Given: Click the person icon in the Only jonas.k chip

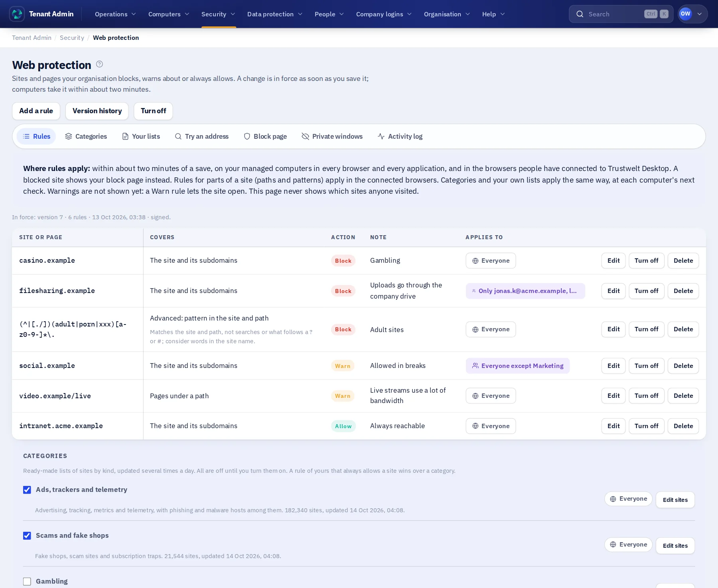Looking at the screenshot, I should pyautogui.click(x=474, y=291).
